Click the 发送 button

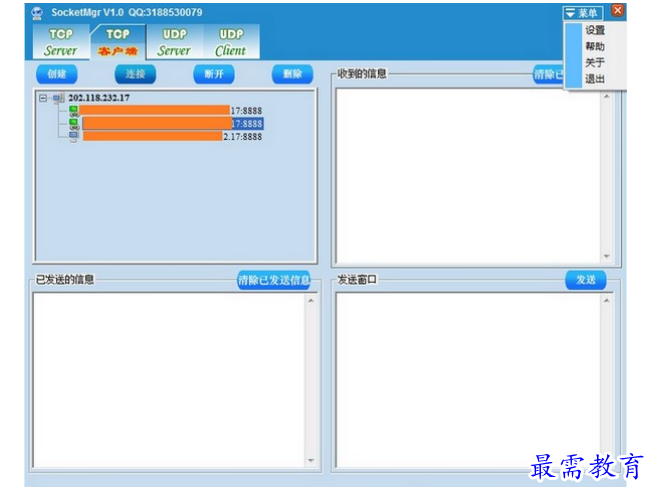[585, 280]
